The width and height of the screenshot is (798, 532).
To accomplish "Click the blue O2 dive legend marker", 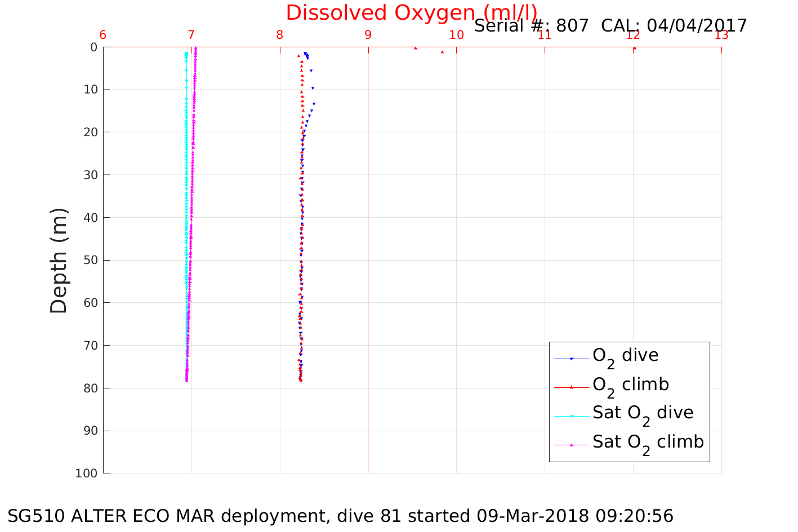I will click(x=571, y=359).
